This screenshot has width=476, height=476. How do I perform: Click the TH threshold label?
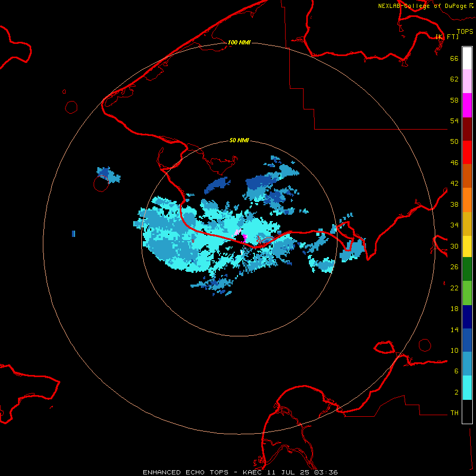pos(454,413)
